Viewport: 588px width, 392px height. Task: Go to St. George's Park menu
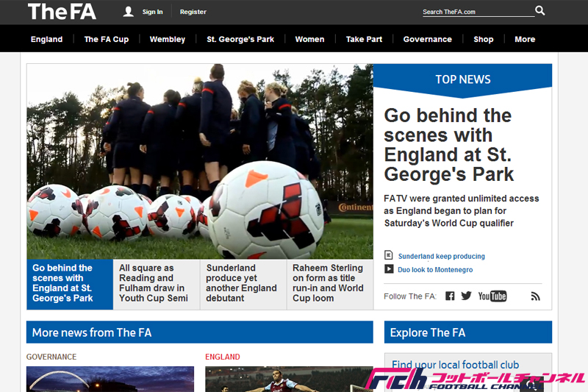point(240,39)
